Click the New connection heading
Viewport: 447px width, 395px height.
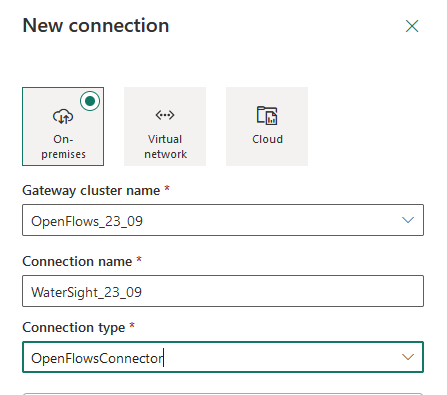96,25
